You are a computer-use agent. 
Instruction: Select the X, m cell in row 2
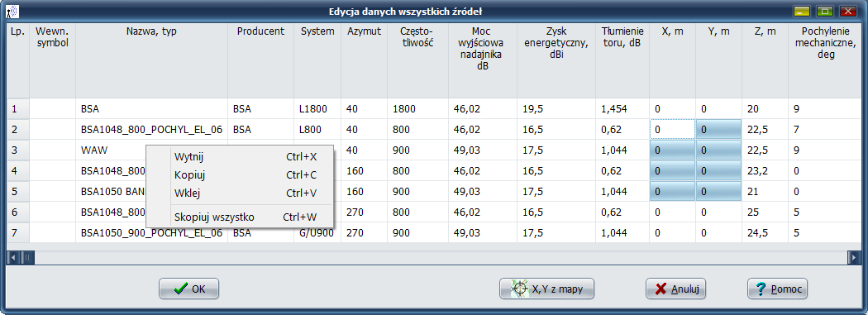(x=672, y=130)
